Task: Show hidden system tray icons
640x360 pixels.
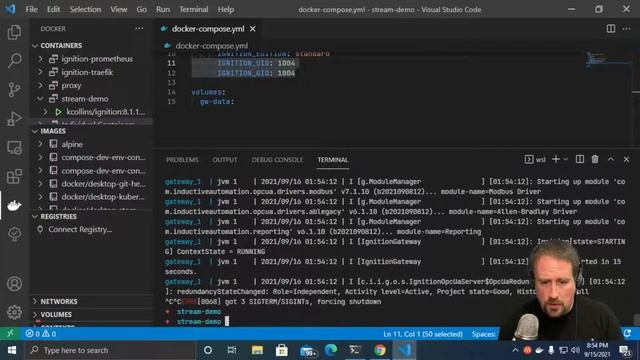Action: tap(515, 350)
